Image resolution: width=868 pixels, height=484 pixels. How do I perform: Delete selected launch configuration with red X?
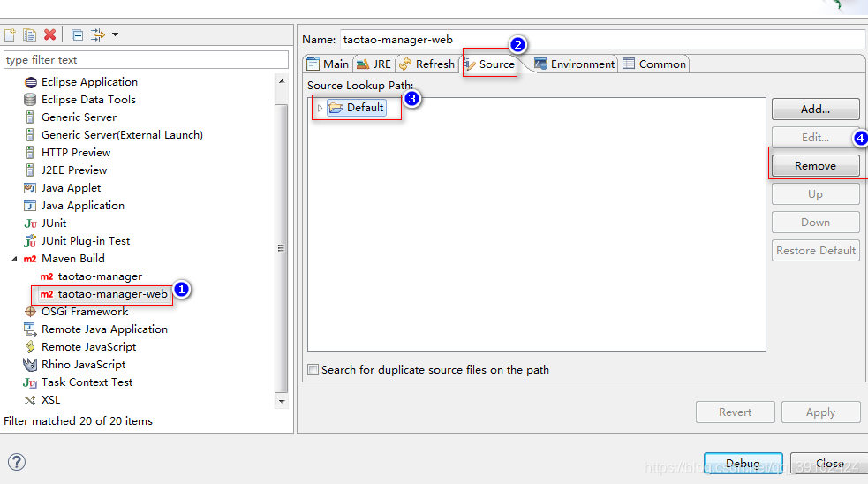click(x=49, y=35)
